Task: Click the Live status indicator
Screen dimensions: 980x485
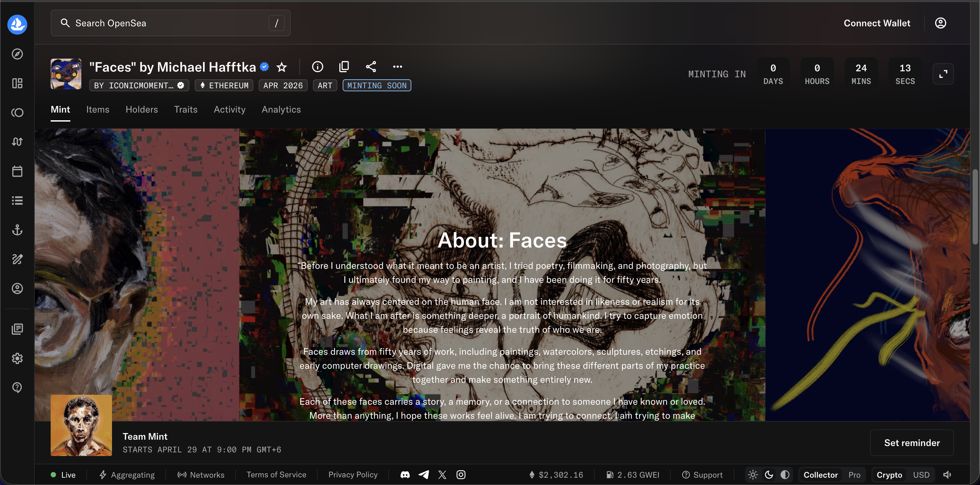Action: 63,475
